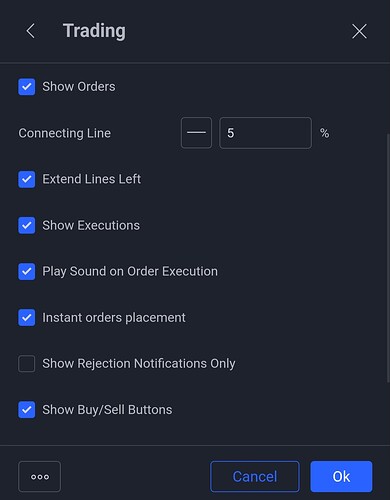
Task: Confirm settings with the Ok button
Action: [341, 476]
